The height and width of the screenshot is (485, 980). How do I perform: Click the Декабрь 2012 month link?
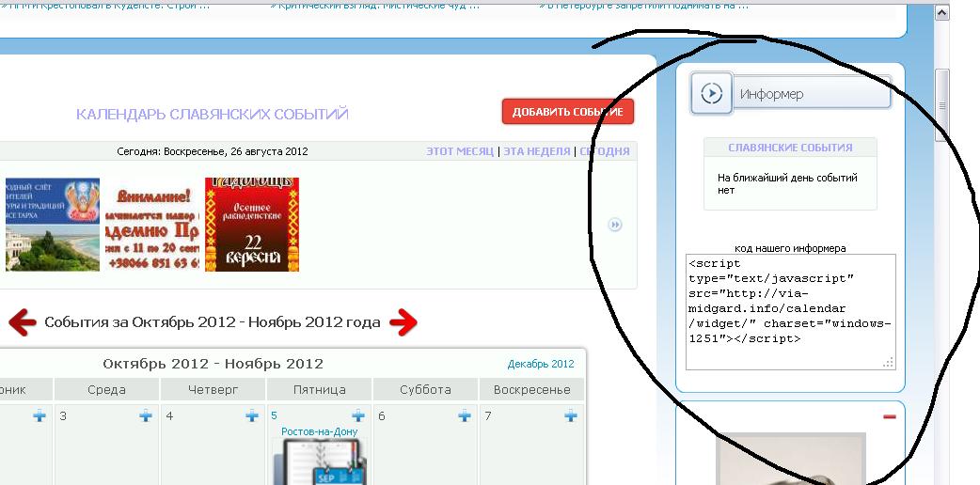click(x=541, y=364)
